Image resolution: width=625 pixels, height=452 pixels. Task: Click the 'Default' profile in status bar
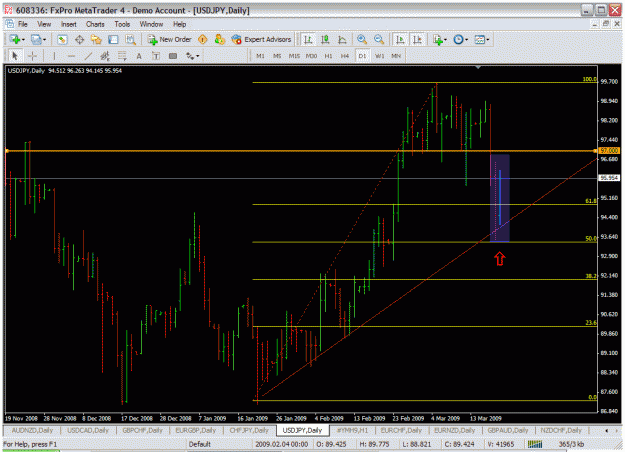(200, 444)
